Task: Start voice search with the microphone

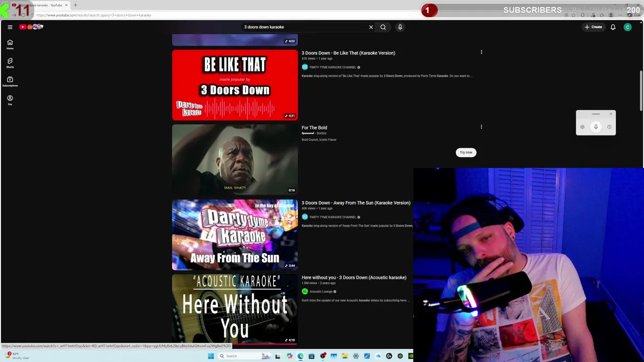Action: [x=400, y=27]
